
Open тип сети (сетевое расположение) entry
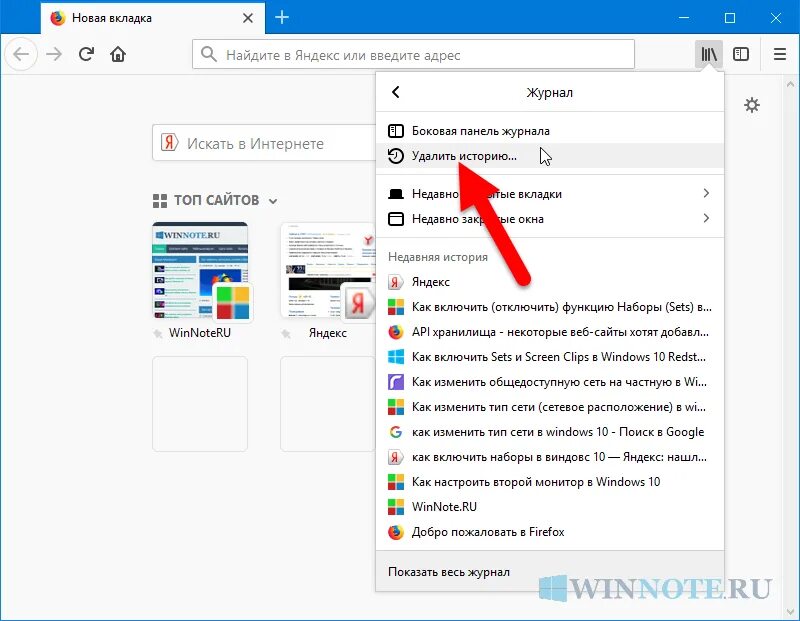click(x=550, y=407)
